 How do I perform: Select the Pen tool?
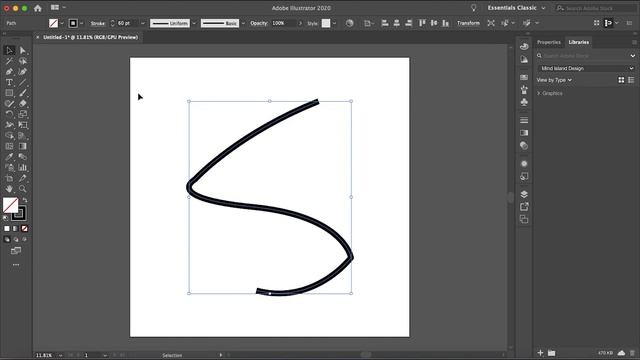(9, 71)
